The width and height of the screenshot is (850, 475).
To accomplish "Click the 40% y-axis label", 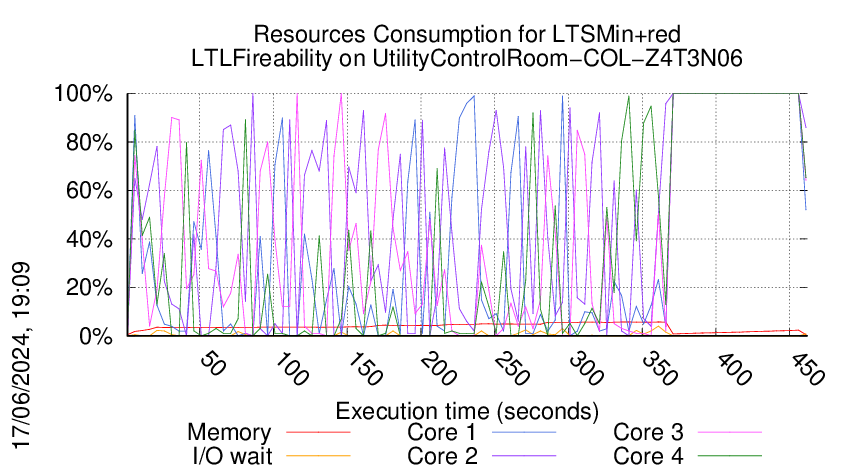I will tap(89, 239).
